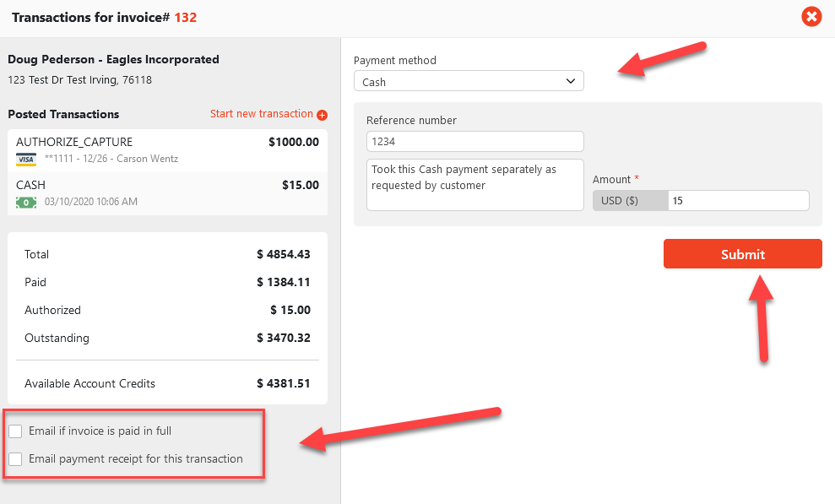Enable Email if invoice is paid in full
The width and height of the screenshot is (835, 504).
click(15, 431)
